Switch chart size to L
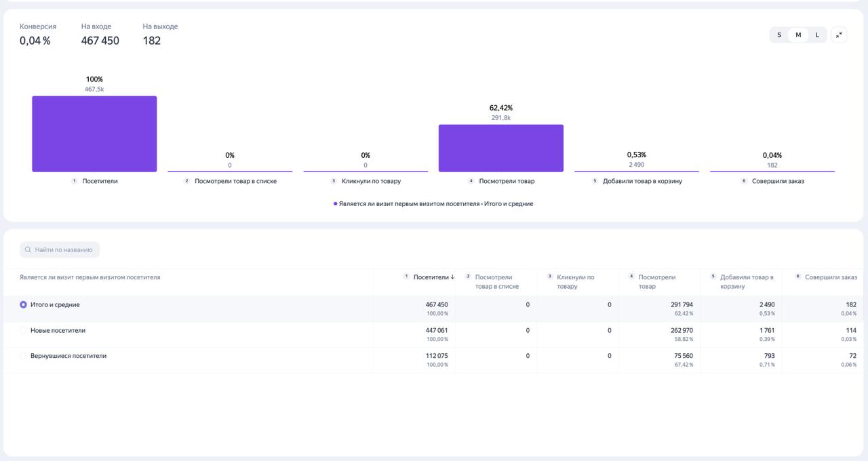Image resolution: width=868 pixels, height=461 pixels. (817, 35)
